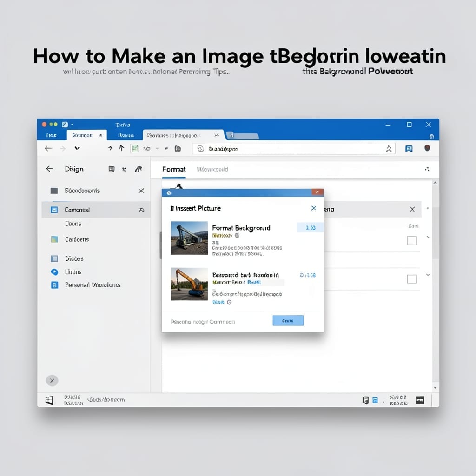Expand the chevron beside the first checkbox
Screen dimensions: 476x476
pos(428,237)
